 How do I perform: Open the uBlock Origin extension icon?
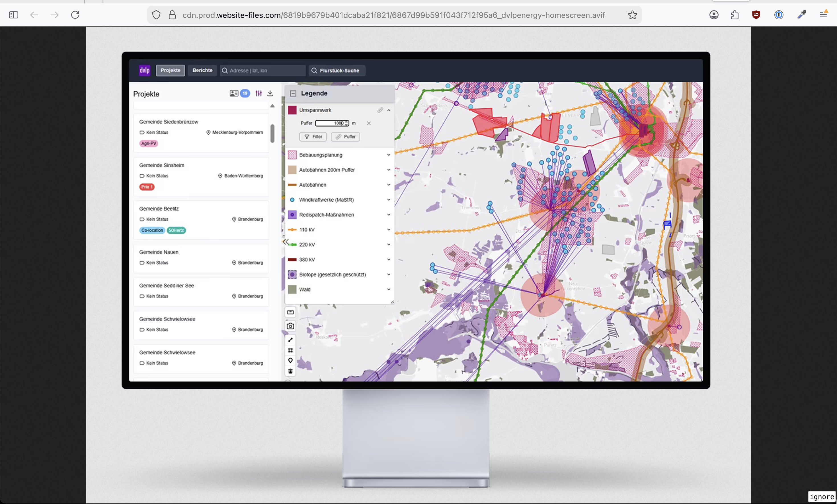(756, 15)
